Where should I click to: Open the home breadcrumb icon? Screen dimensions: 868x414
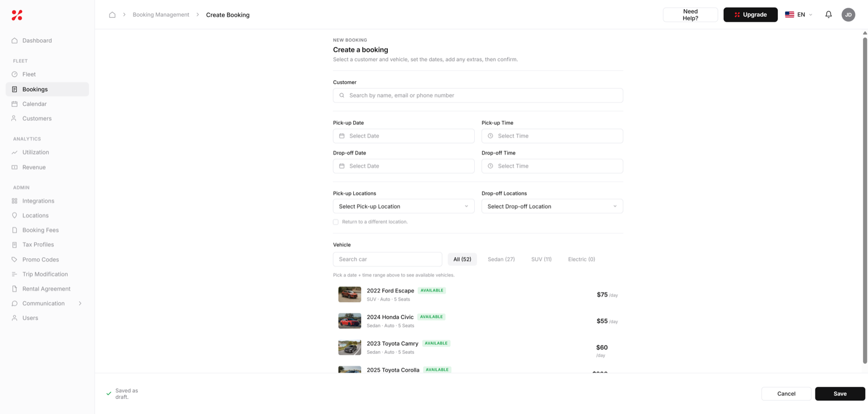click(x=112, y=15)
